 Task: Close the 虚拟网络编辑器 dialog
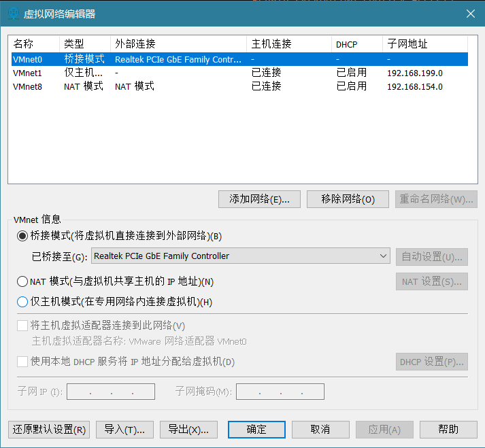(471, 14)
